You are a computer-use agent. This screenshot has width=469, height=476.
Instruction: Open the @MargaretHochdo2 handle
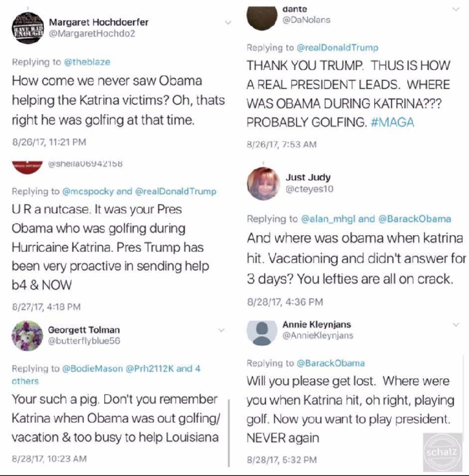[92, 33]
